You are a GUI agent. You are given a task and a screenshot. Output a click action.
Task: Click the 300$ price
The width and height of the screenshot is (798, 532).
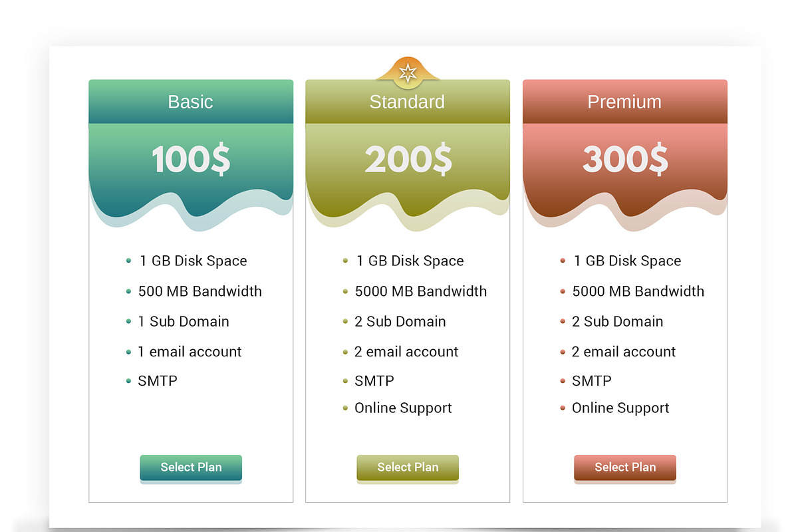point(625,160)
